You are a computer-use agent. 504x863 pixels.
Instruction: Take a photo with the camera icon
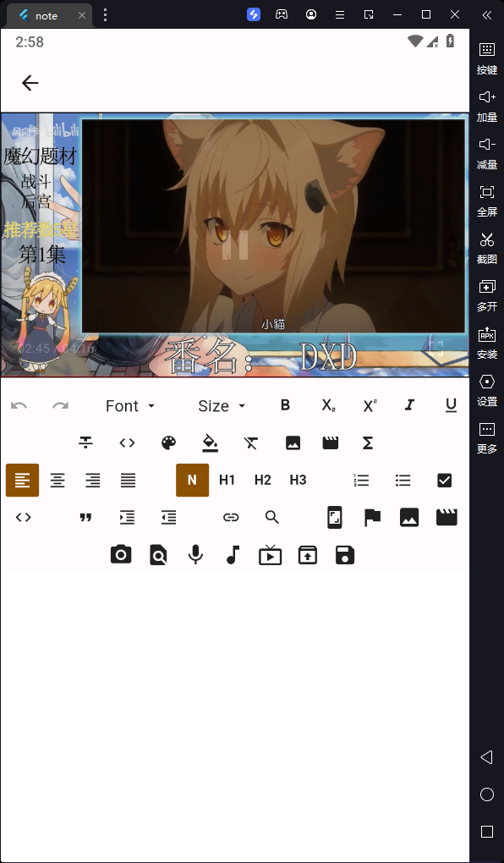121,554
